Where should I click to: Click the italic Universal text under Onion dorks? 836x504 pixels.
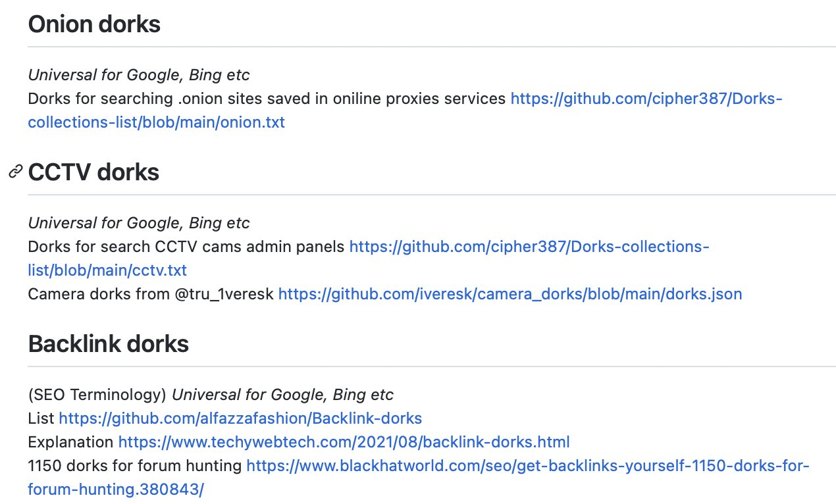point(138,75)
